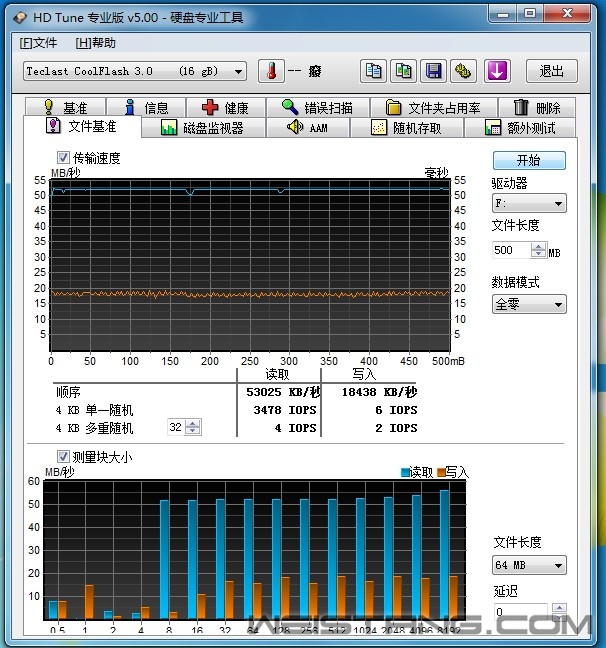Click the copy screenshot to clipboard icon
Viewport: 606px width, 648px height.
click(x=404, y=71)
